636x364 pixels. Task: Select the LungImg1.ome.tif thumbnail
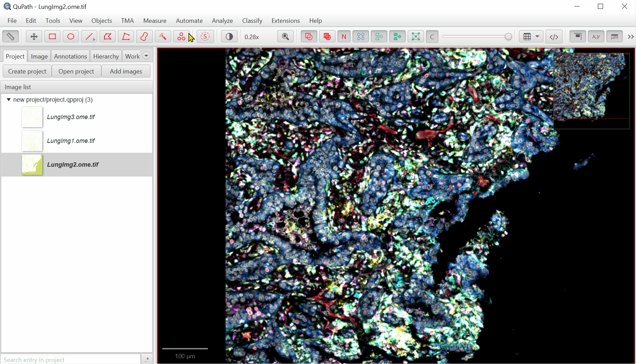(32, 140)
